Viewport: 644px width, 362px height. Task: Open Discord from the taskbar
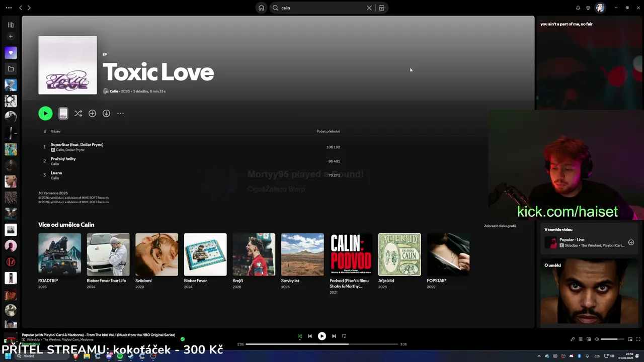[109, 356]
